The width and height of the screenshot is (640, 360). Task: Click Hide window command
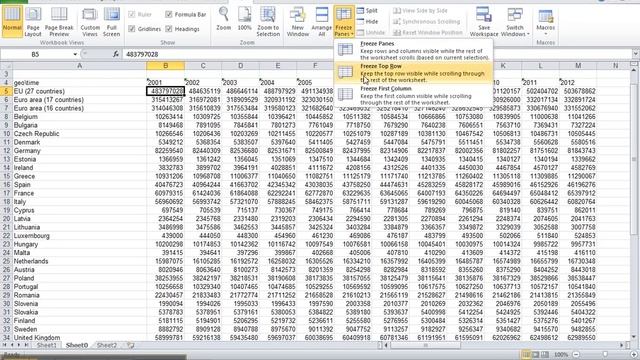click(367, 22)
